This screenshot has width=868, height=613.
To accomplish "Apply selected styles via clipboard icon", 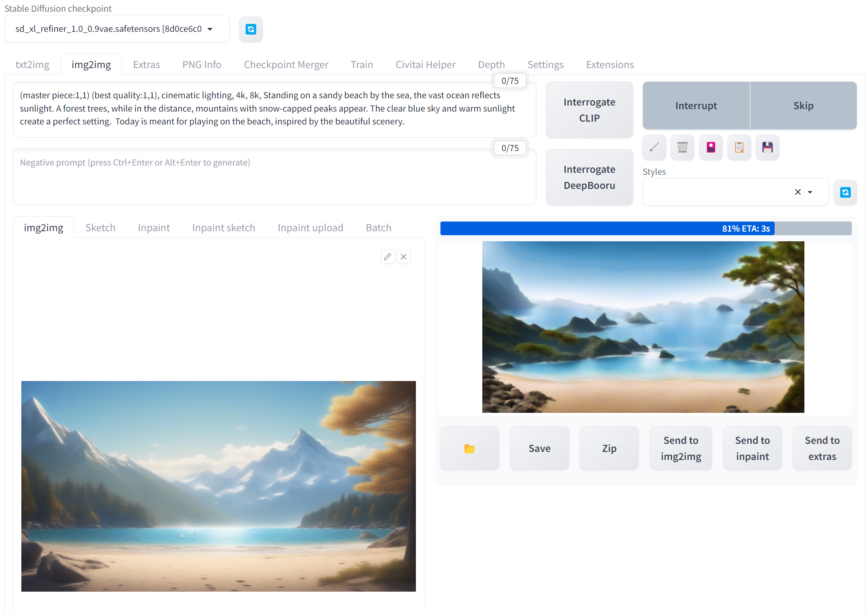I will [739, 147].
